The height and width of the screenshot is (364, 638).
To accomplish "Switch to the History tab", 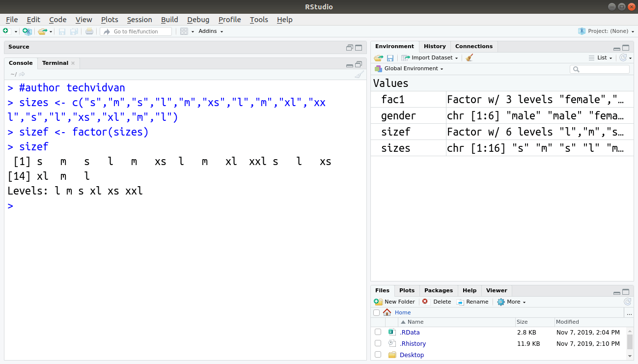I will point(435,46).
